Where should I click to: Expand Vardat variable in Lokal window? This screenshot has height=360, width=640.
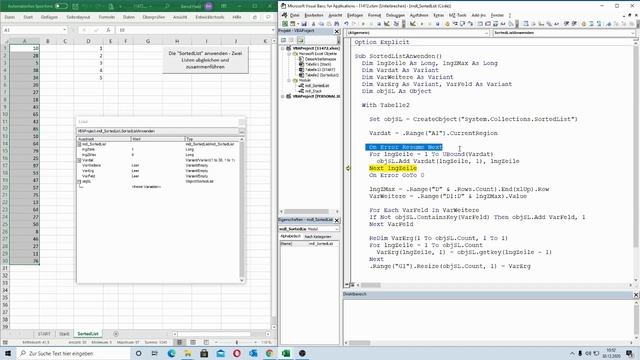click(x=79, y=160)
